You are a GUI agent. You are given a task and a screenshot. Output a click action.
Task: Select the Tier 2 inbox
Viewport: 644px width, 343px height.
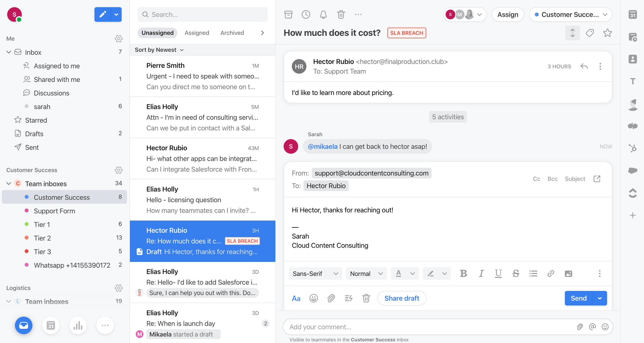64,238
